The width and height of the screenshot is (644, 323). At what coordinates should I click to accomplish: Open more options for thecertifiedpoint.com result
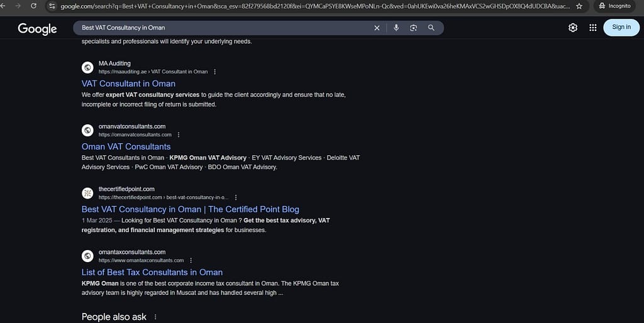click(x=235, y=197)
